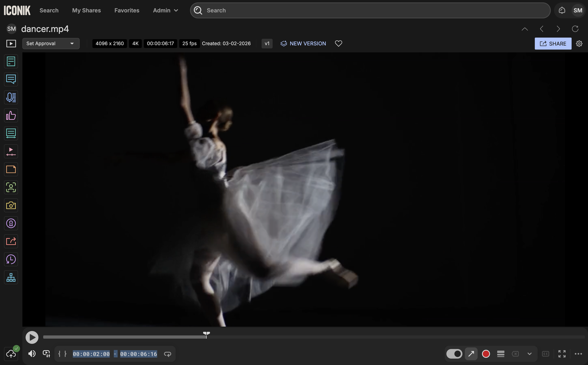Expand the drawing tools chevron
The image size is (588, 365).
[529, 354]
